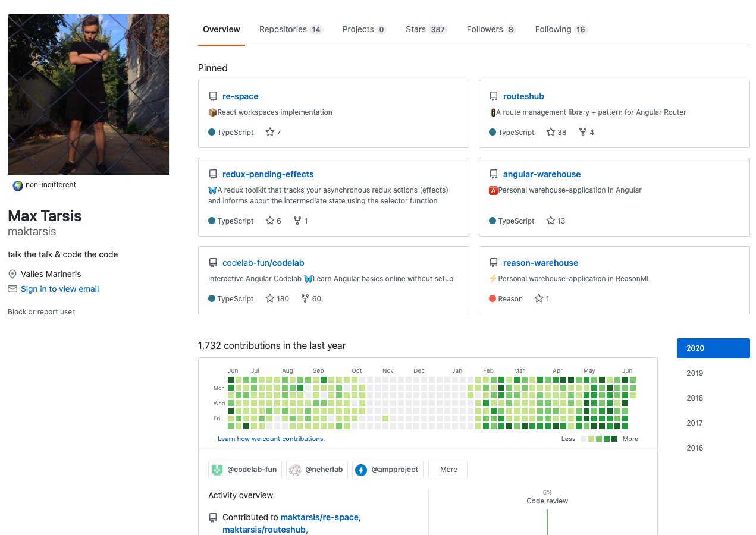Click the red Reason language dot
This screenshot has height=535, width=756.
[x=493, y=298]
